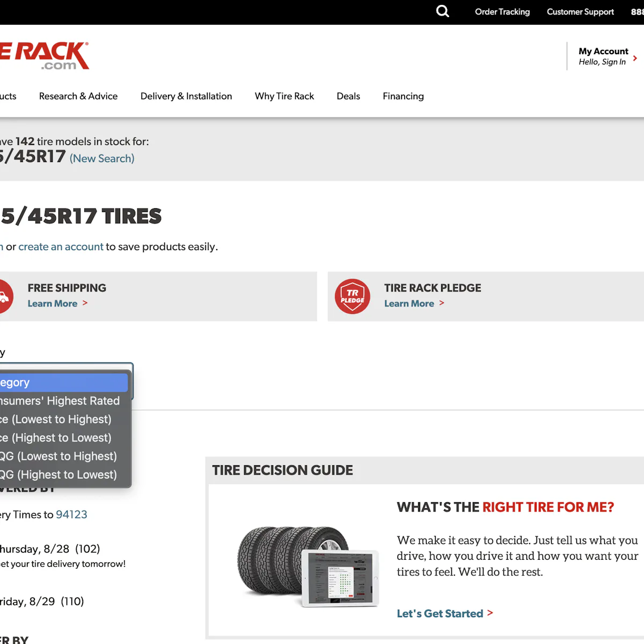
Task: Click Learn More under Free Shipping
Action: click(53, 303)
